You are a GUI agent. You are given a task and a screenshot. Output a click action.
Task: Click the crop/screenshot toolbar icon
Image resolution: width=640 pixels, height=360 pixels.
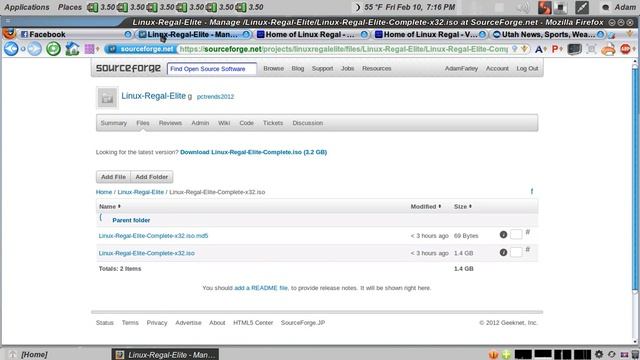[x=591, y=49]
